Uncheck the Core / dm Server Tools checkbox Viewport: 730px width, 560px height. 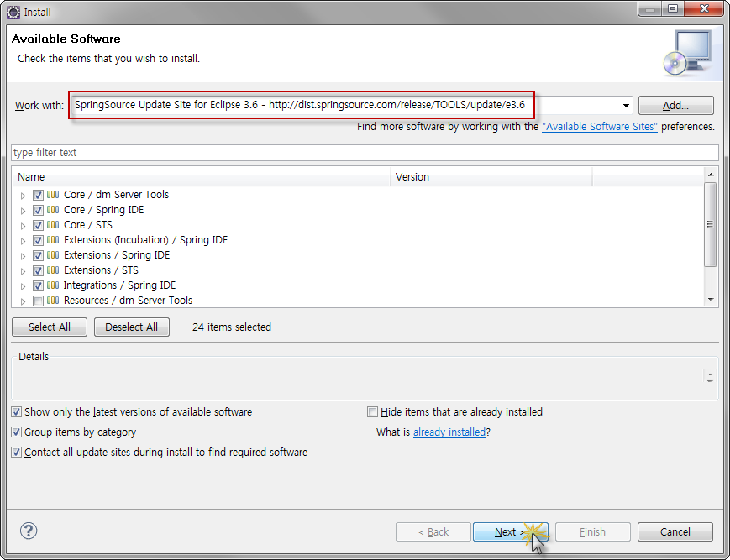pos(38,195)
